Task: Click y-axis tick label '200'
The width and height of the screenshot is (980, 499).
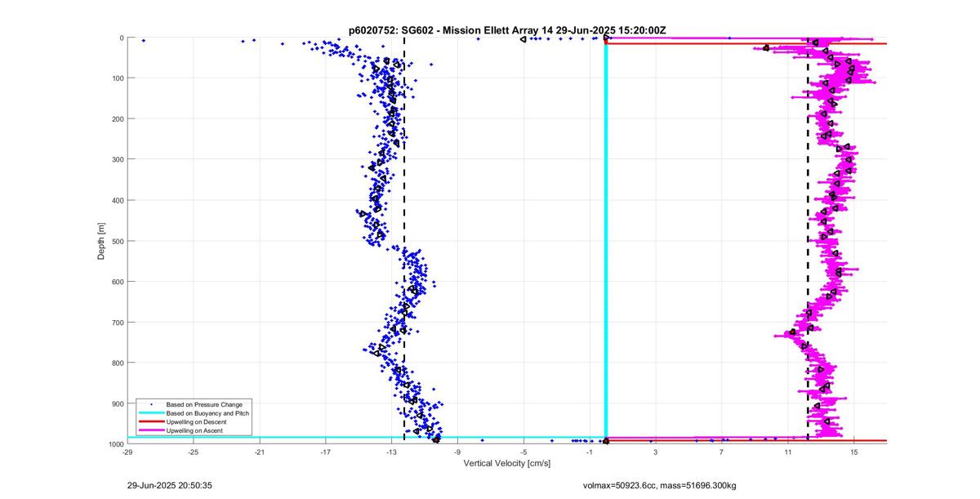Action: (118, 118)
